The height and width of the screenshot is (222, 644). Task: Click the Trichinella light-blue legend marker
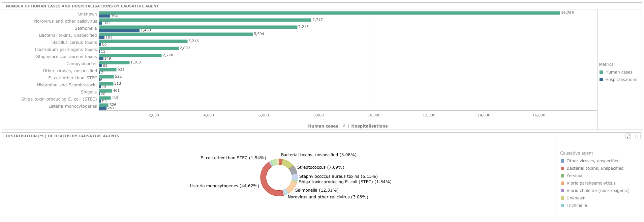click(562, 205)
